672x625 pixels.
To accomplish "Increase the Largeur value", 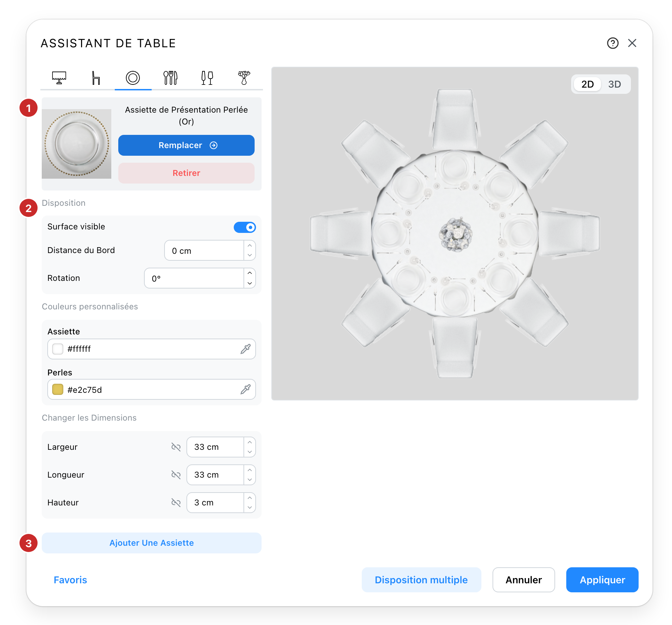I will pos(250,442).
